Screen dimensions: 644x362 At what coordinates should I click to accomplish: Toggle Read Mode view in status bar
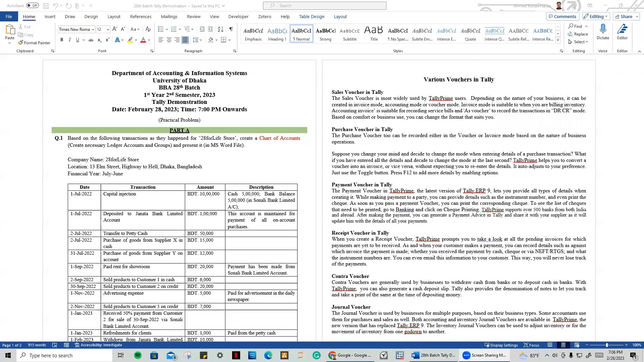click(550, 345)
